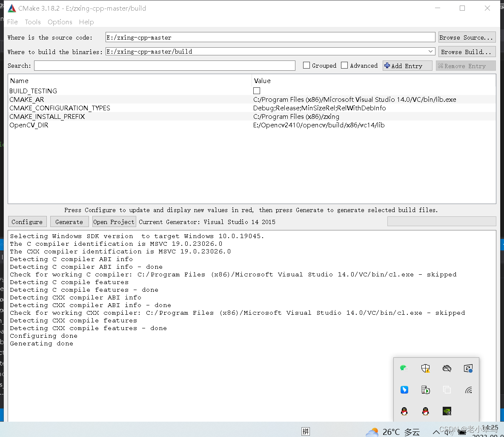Screen dimensions: 504x437
Task: Click inside the Search field
Action: click(164, 66)
